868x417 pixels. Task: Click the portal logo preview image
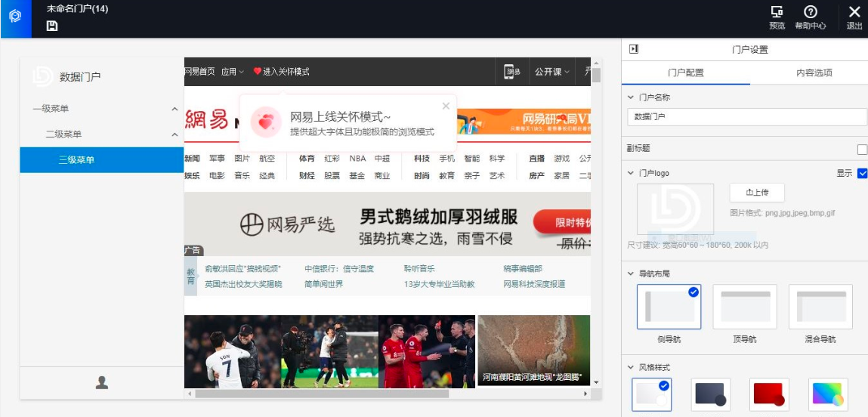pos(675,209)
